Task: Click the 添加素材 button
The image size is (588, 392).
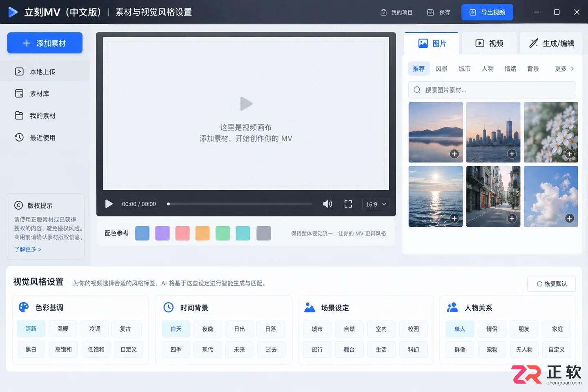Action: click(x=45, y=43)
